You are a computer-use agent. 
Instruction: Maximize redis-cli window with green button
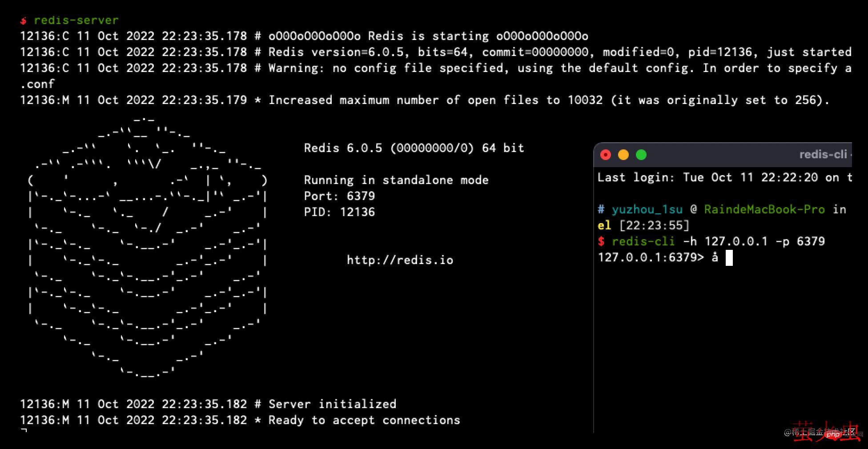click(641, 155)
